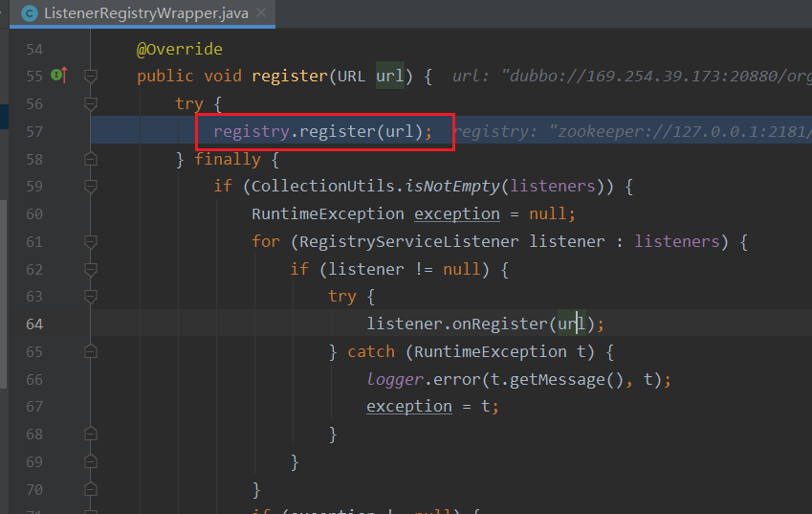Click line number 64 in the gutter
Screen dimensions: 812x514
coord(34,324)
